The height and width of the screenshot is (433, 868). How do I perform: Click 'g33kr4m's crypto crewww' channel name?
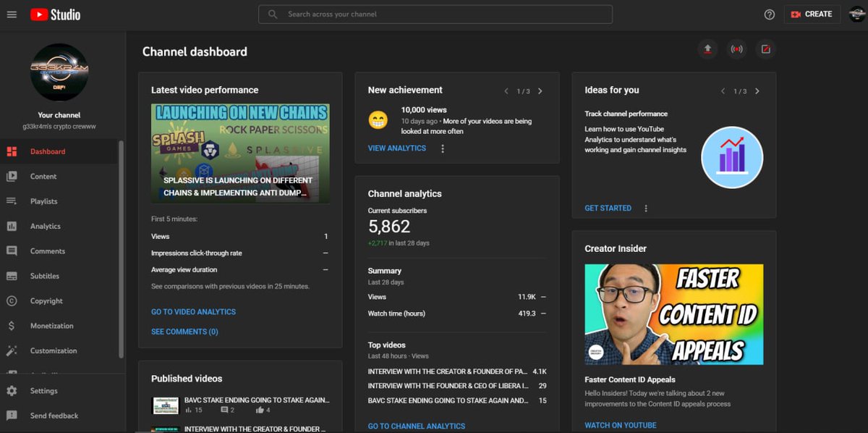tap(59, 126)
